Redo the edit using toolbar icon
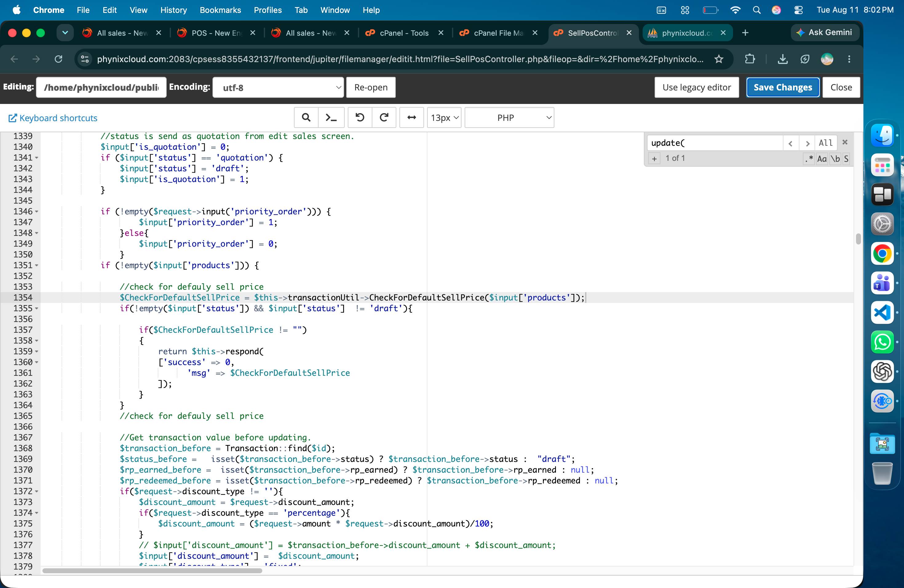The image size is (904, 588). tap(384, 118)
